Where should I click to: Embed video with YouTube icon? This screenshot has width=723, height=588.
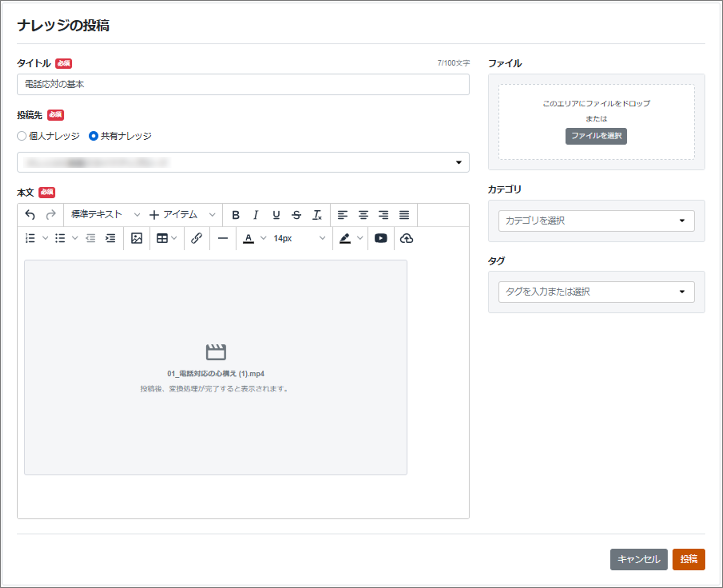point(381,238)
